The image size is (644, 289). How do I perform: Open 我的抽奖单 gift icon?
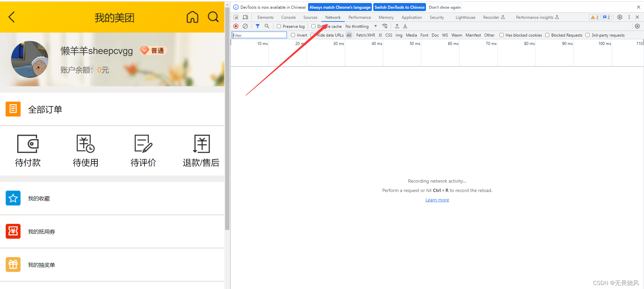tap(13, 264)
